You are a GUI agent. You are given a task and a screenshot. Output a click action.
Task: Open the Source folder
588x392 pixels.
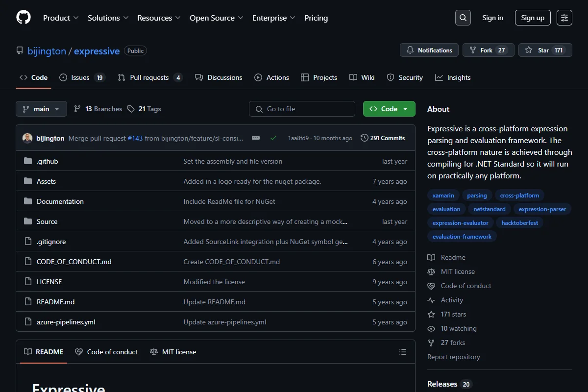(x=47, y=221)
